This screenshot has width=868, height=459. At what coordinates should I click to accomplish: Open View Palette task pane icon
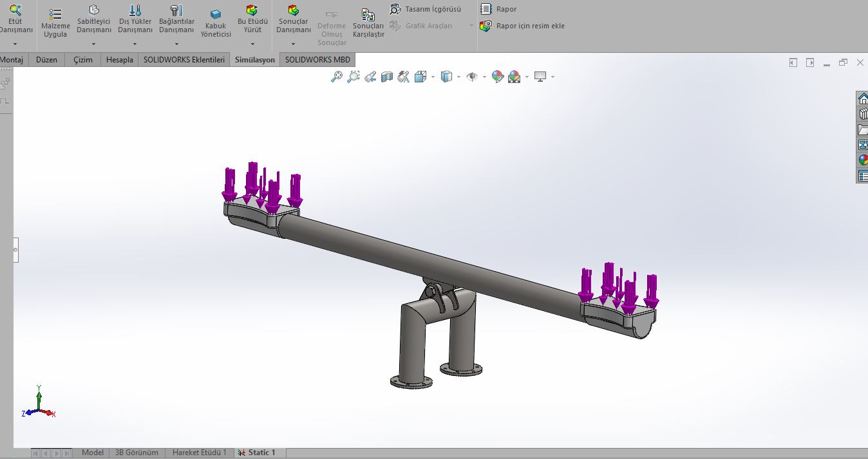tap(862, 145)
